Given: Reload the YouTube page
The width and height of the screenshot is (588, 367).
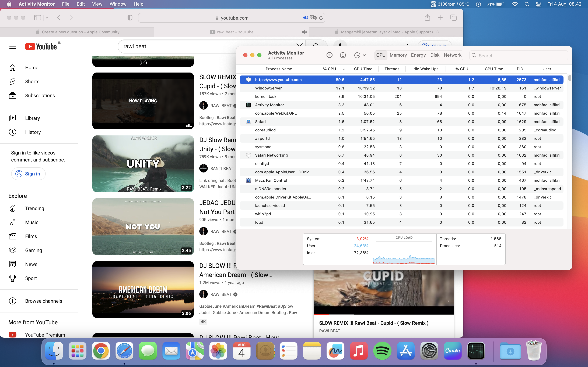Looking at the screenshot, I should [x=321, y=18].
